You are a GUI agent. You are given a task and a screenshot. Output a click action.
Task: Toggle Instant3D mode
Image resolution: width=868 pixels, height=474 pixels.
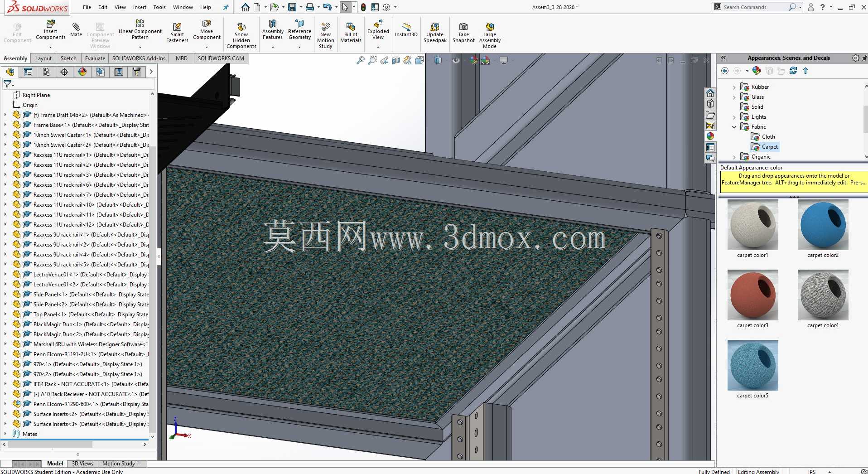[406, 29]
